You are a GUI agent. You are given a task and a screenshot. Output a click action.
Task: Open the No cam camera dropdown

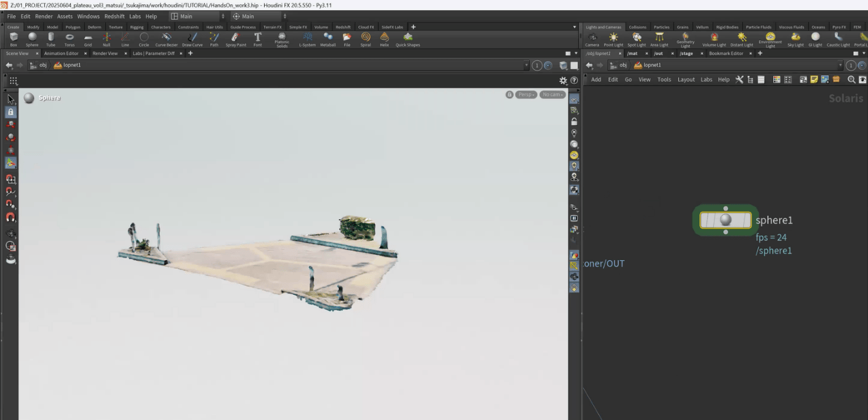click(x=552, y=95)
